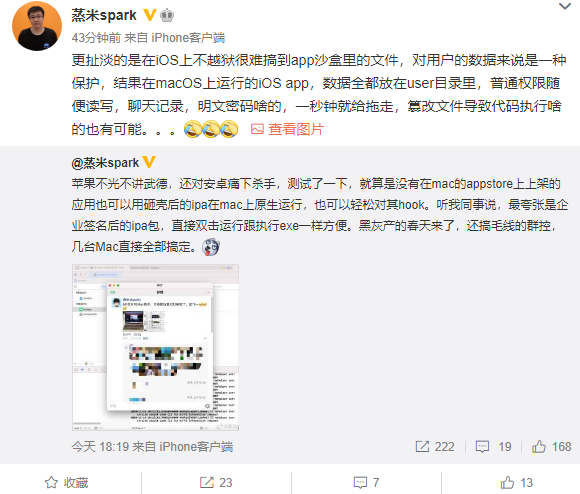Click the quoted post repost count 222
580x494 pixels.
click(435, 447)
